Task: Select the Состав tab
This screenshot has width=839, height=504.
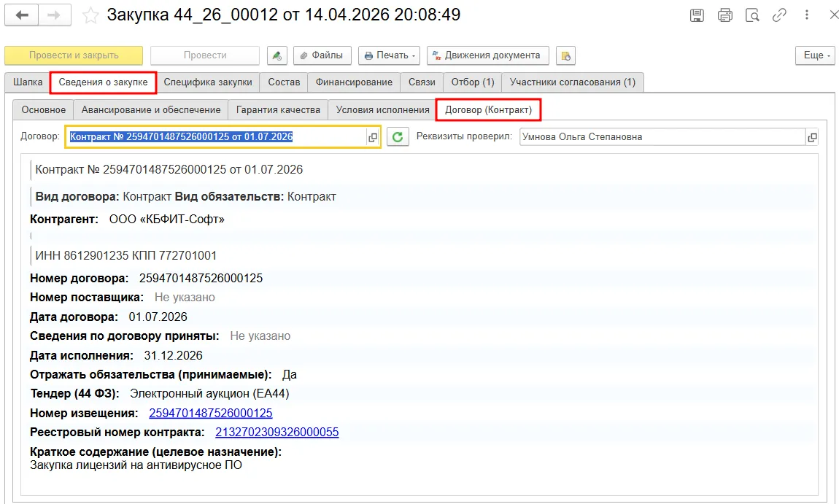Action: pos(284,82)
